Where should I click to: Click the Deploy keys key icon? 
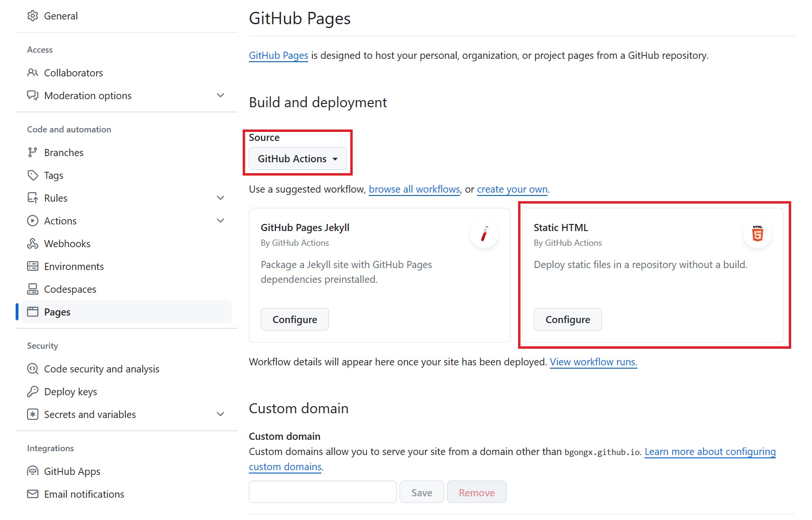(33, 391)
